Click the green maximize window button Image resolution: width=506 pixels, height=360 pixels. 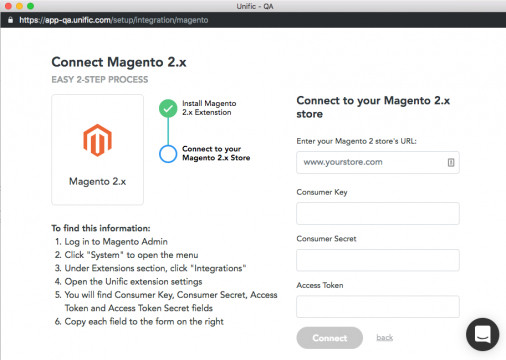pyautogui.click(x=30, y=6)
